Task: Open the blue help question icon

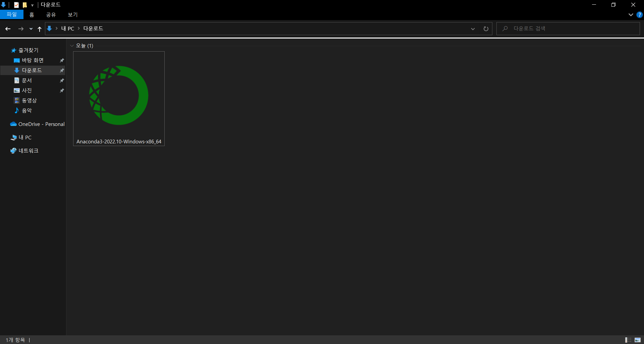Action: pyautogui.click(x=639, y=15)
